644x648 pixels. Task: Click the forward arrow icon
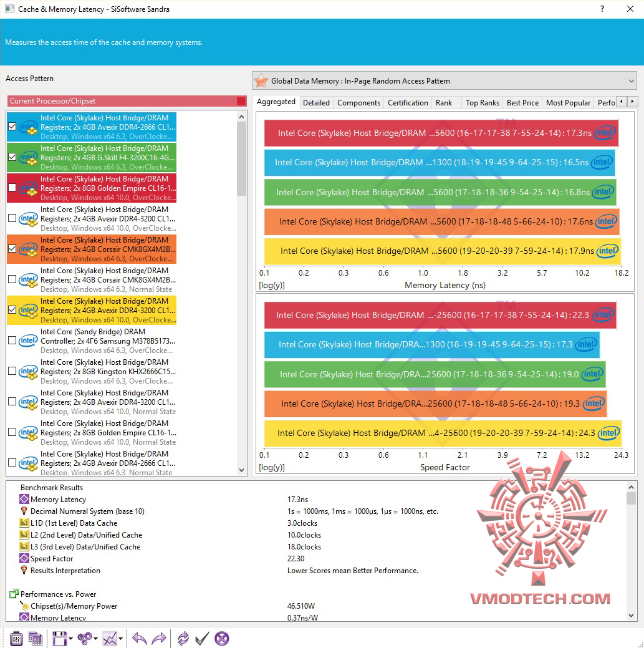coord(159,639)
